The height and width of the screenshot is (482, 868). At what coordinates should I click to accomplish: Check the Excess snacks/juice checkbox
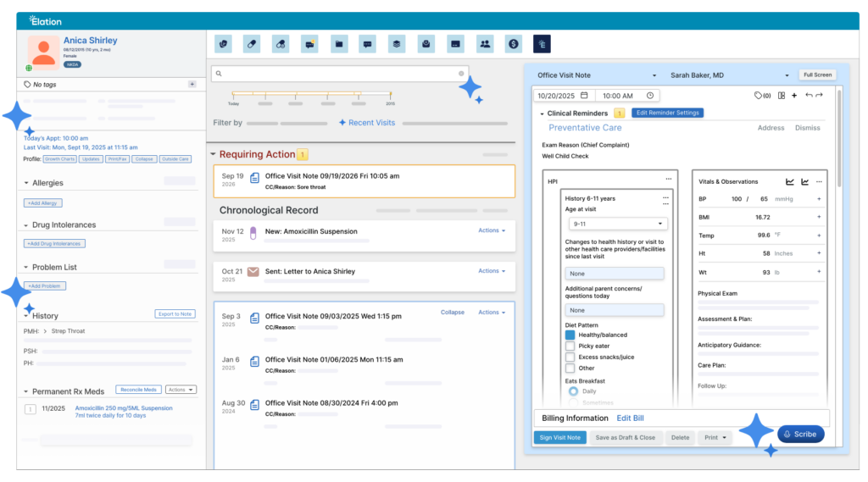click(x=570, y=357)
